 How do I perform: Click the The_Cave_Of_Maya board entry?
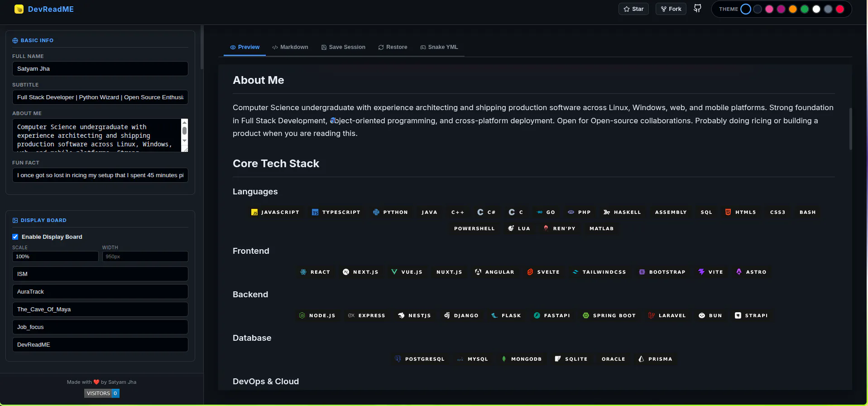pos(100,309)
